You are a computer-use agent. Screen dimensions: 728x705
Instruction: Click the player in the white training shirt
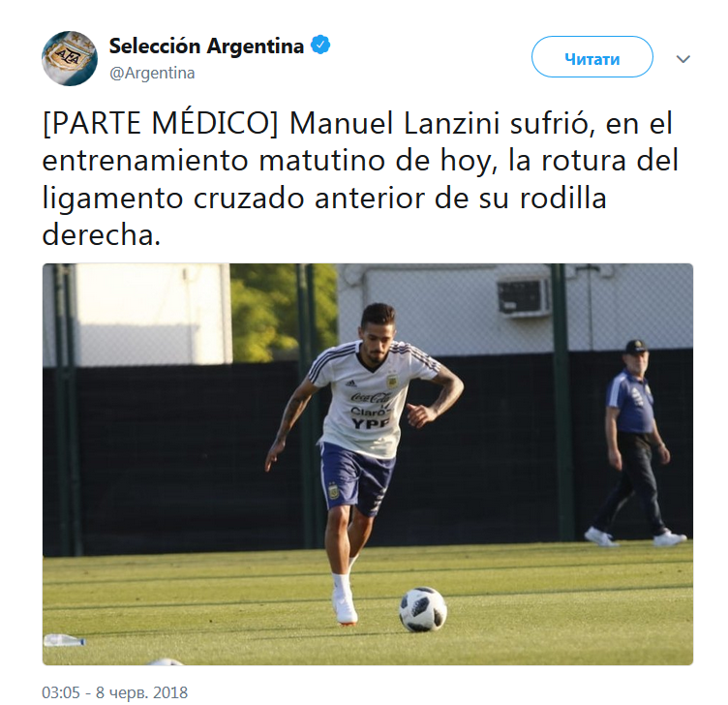point(364,460)
